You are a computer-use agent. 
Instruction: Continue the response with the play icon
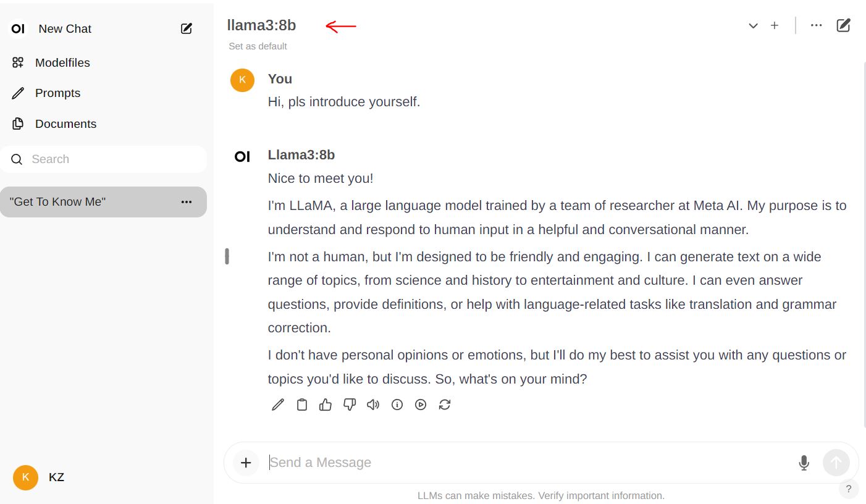click(x=421, y=405)
